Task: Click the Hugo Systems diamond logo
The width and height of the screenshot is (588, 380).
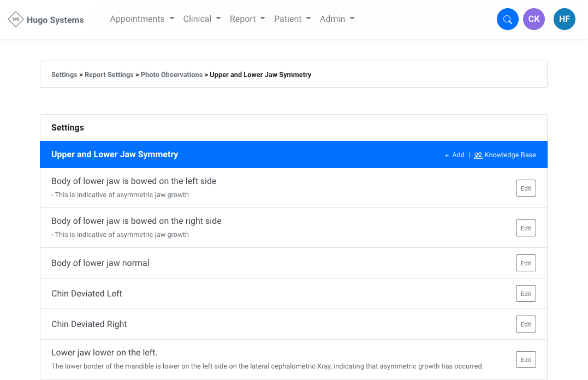Action: 16,20
